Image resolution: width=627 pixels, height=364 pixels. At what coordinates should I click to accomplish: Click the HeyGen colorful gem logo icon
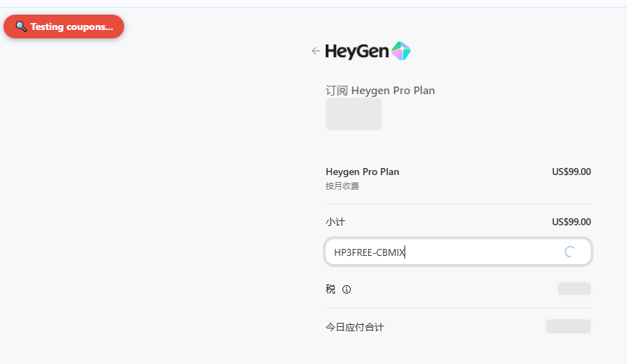[400, 51]
